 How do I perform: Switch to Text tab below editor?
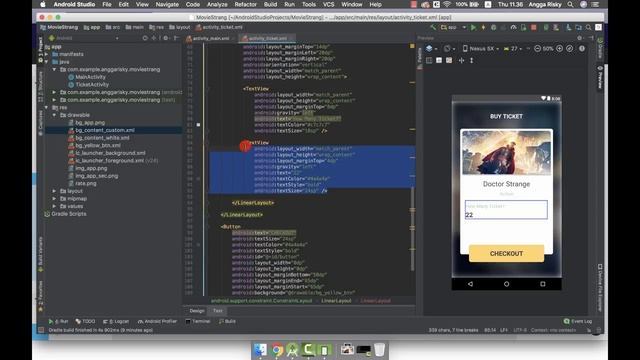(x=218, y=311)
